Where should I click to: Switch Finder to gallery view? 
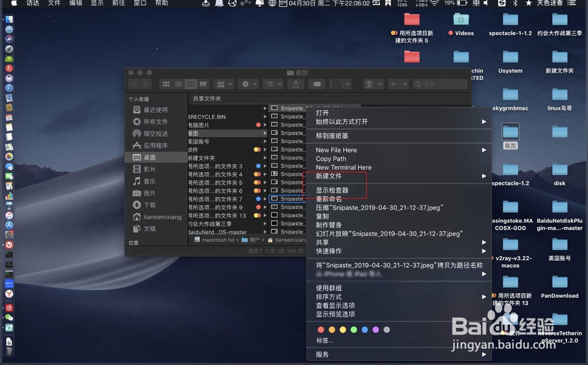[x=203, y=84]
